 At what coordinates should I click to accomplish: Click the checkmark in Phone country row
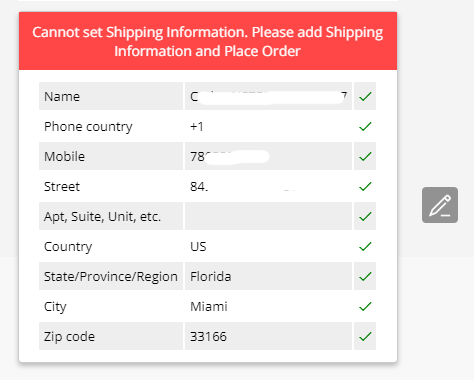365,126
